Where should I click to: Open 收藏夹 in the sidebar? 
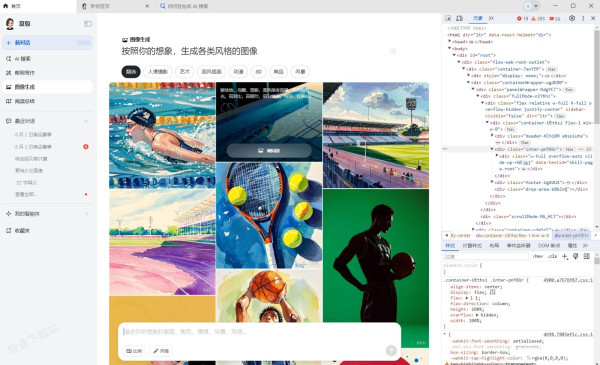(47, 230)
